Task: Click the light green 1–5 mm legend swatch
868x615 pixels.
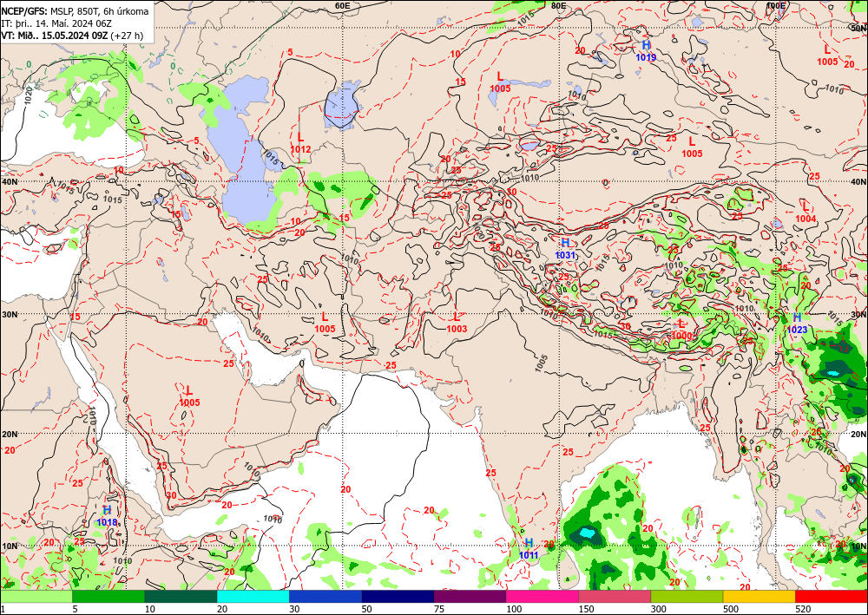Action: click(x=36, y=597)
